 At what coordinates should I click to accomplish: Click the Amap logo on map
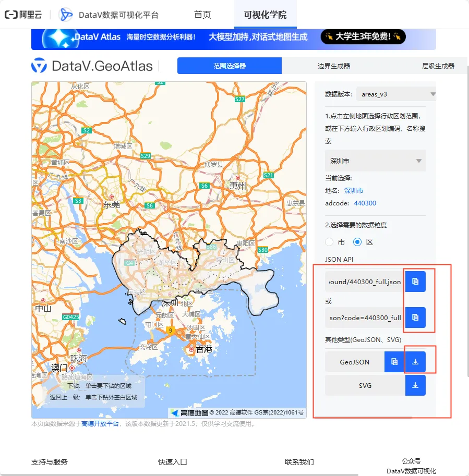189,412
